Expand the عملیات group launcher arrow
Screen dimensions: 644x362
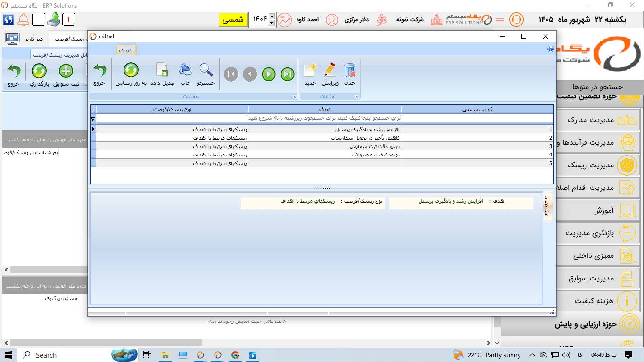[x=295, y=96]
